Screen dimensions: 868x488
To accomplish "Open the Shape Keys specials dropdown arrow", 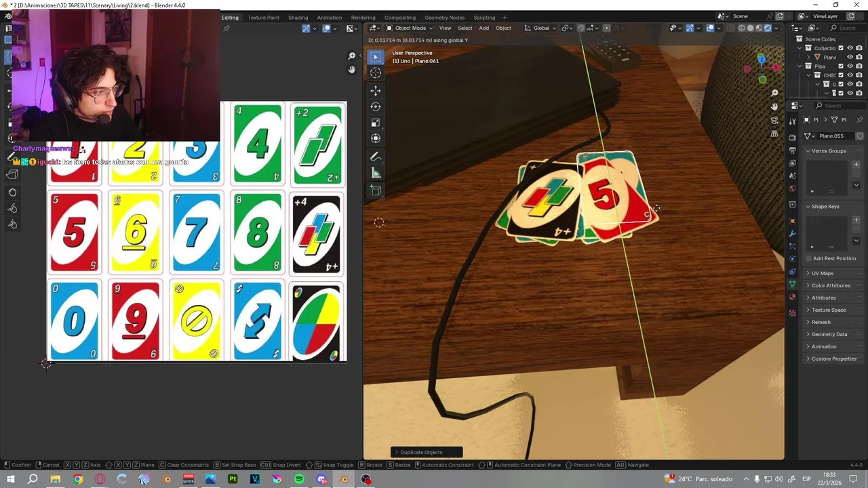I will click(856, 241).
